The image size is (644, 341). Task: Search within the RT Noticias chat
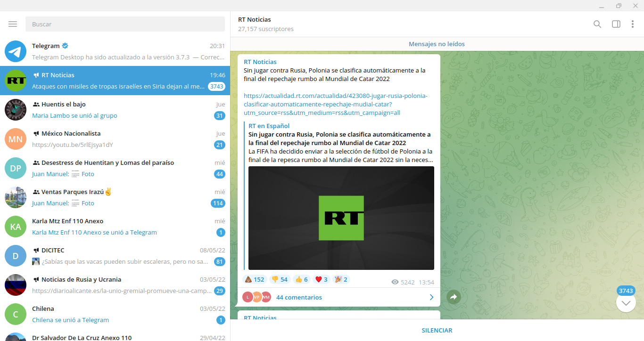coord(597,24)
